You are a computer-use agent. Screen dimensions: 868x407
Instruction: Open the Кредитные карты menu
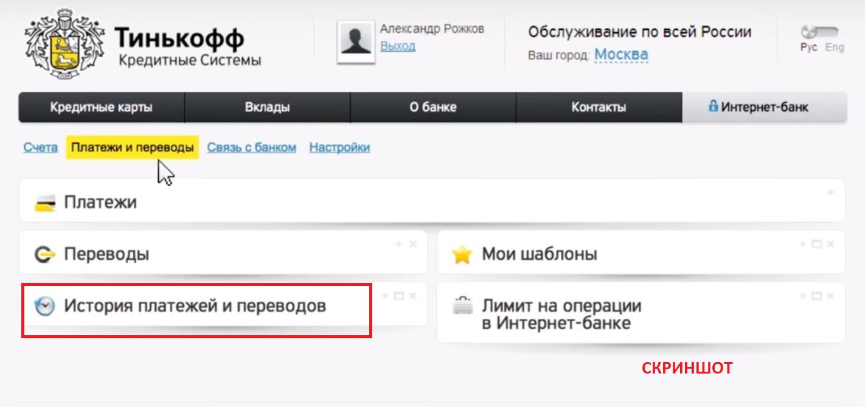102,108
